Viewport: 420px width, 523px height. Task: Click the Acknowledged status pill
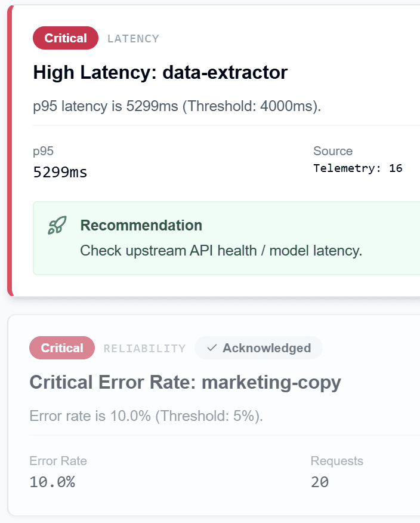259,348
